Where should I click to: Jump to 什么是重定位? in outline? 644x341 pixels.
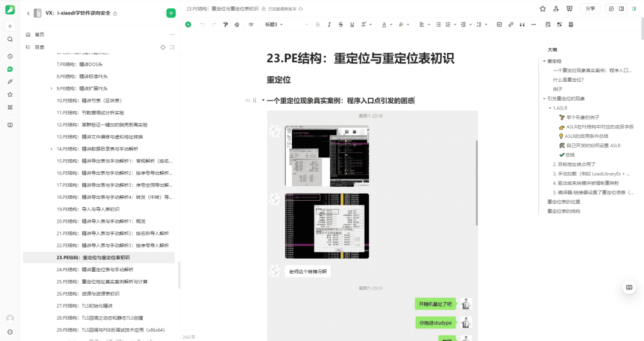tap(569, 80)
